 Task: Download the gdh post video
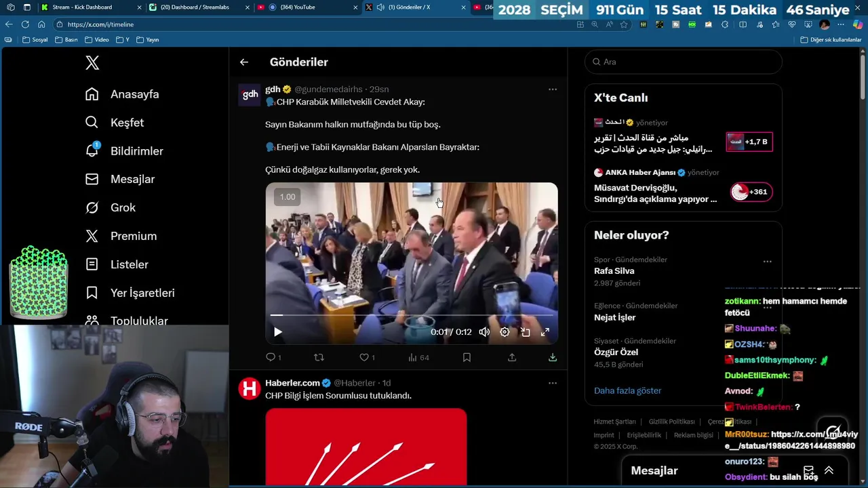553,357
